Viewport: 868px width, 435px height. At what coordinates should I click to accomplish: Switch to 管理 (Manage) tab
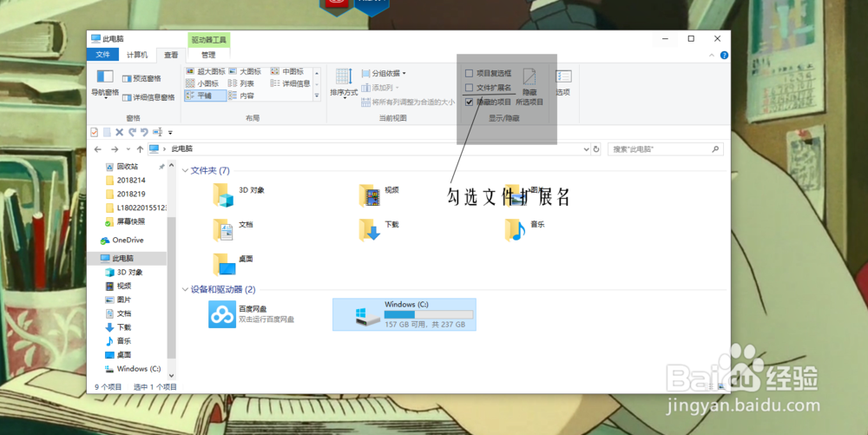pyautogui.click(x=208, y=55)
